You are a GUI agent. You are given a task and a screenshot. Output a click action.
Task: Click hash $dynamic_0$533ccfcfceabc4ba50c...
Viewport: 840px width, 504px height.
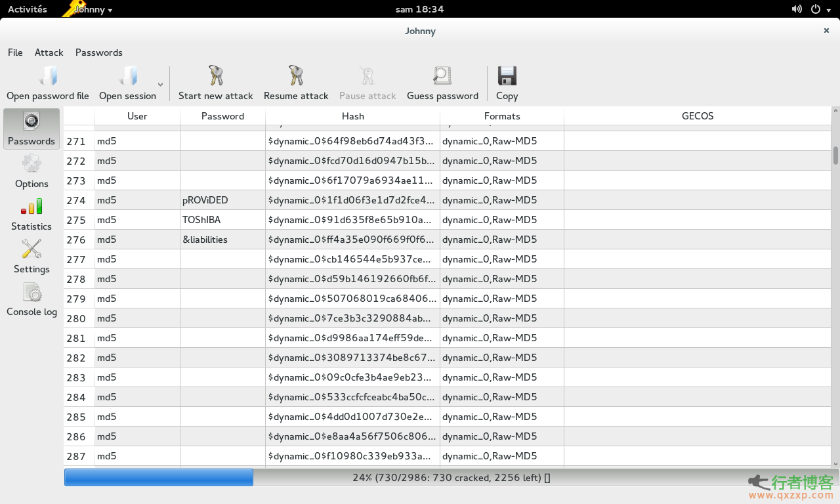[352, 397]
